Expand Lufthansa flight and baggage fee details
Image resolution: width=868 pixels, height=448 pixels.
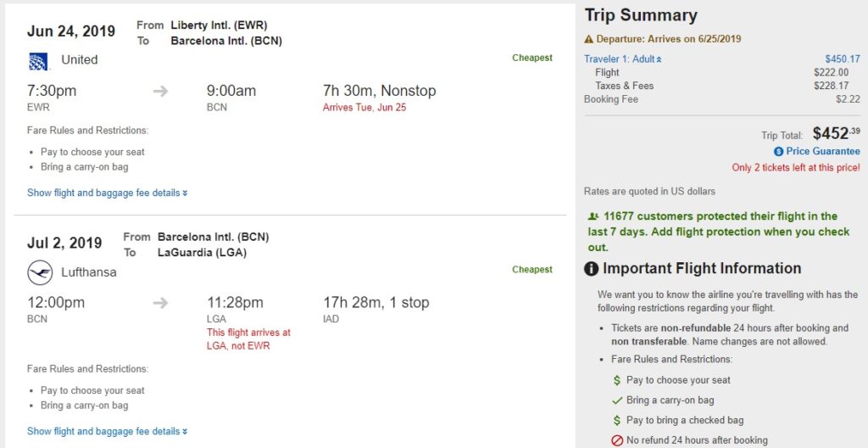point(107,431)
